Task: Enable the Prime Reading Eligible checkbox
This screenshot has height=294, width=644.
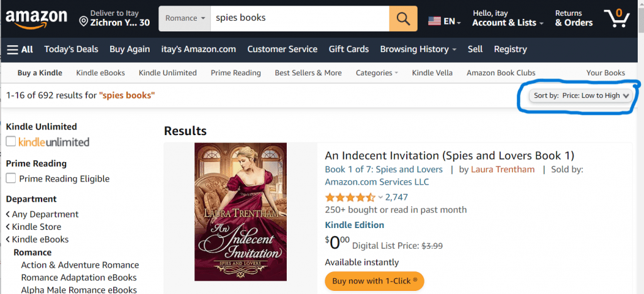Action: click(x=11, y=178)
